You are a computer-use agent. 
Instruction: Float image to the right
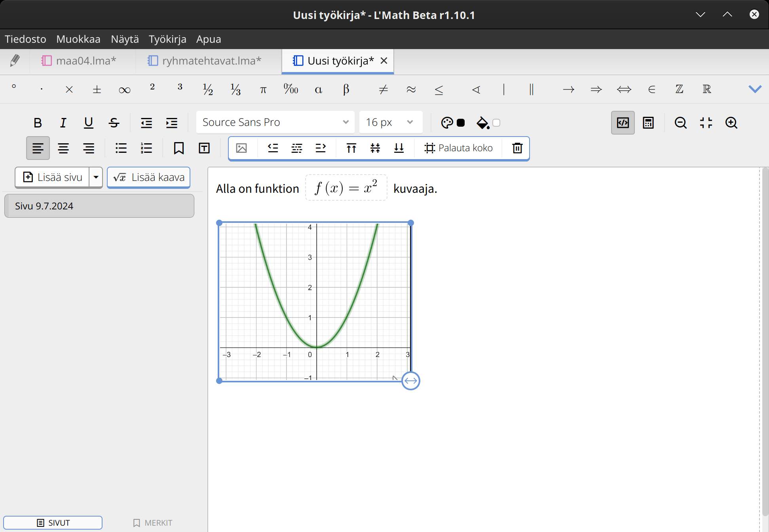click(321, 148)
